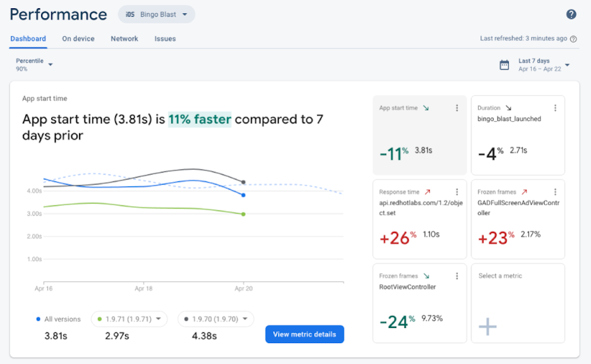The height and width of the screenshot is (364, 591).
Task: Click the -4% value on Duration card
Action: click(490, 154)
